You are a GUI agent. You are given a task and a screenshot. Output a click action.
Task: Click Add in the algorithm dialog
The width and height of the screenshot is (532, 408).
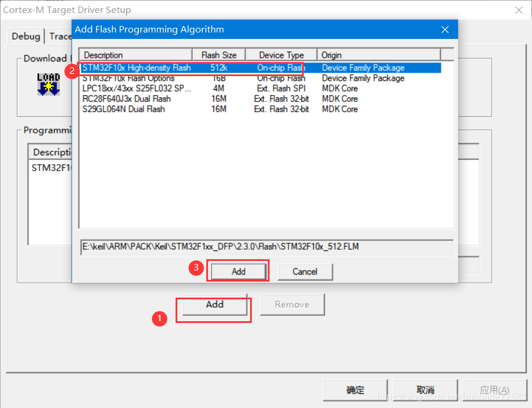239,272
